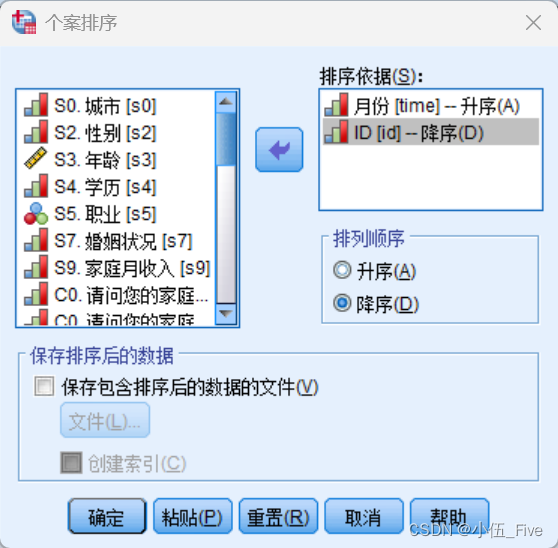The width and height of the screenshot is (558, 548).
Task: Select the 升序(A) radio button
Action: 342,270
